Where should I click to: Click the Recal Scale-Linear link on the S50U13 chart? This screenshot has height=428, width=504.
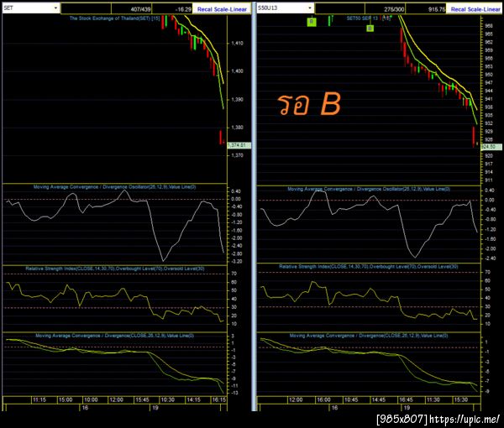point(475,9)
